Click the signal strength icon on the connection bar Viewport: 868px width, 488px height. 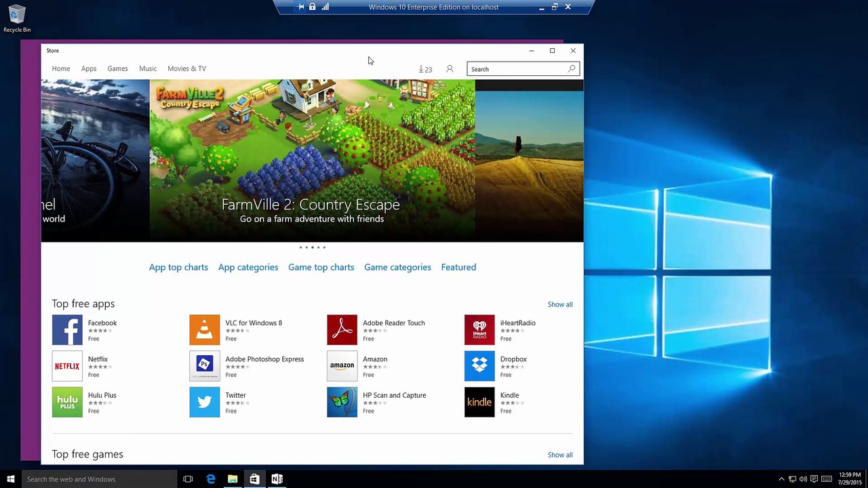325,7
